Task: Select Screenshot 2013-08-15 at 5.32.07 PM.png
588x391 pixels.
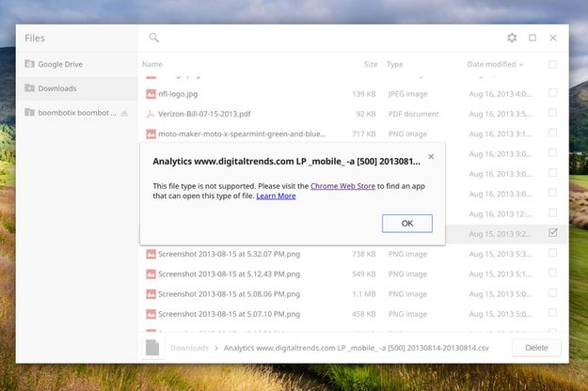Action: click(x=230, y=254)
